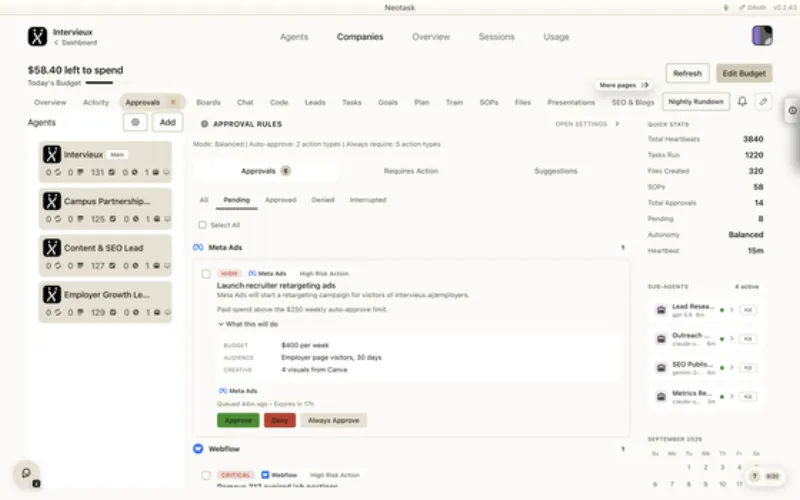800x500 pixels.
Task: Open the Sessions top navigation item
Action: click(496, 37)
